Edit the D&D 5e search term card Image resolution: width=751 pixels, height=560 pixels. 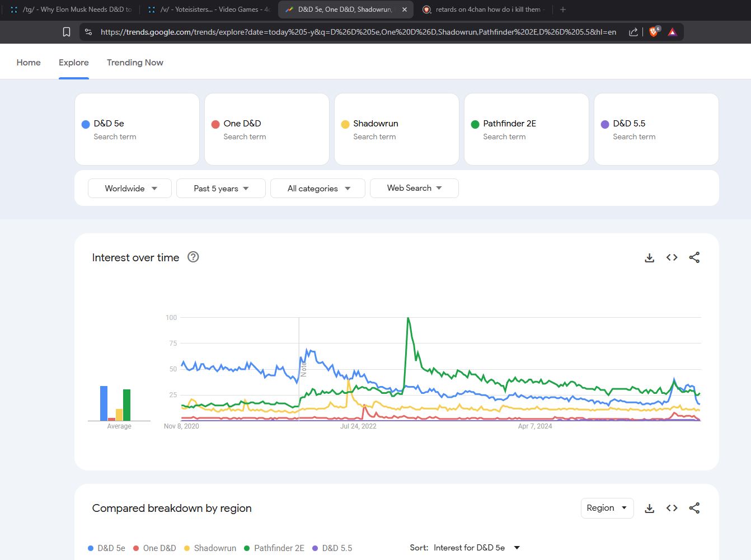pyautogui.click(x=137, y=129)
